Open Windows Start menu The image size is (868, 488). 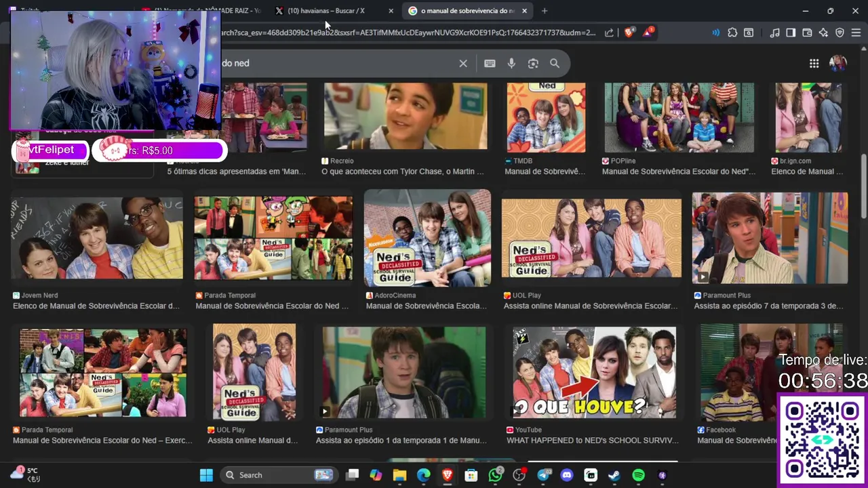(x=206, y=475)
